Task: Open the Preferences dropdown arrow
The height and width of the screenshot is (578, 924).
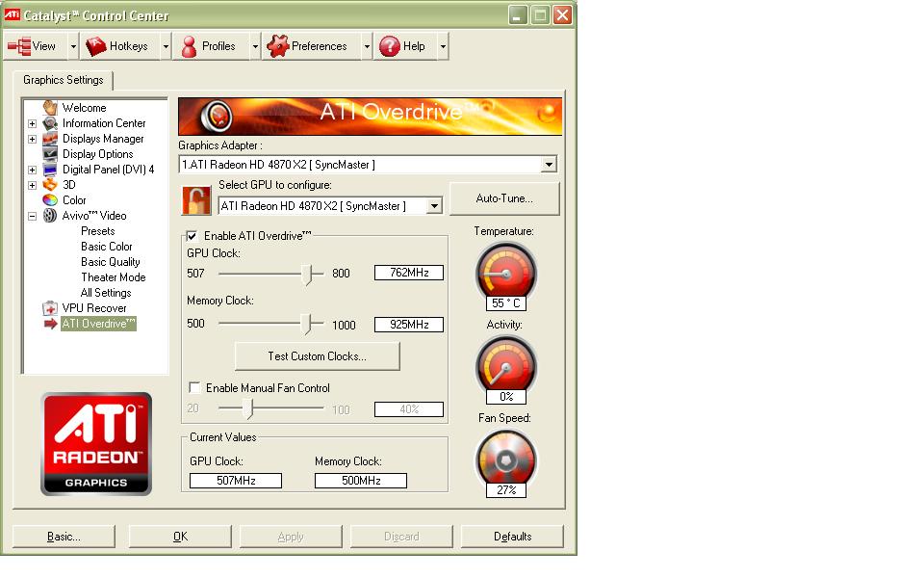Action: 367,46
